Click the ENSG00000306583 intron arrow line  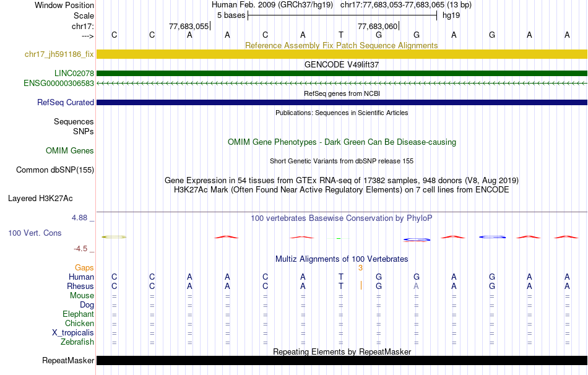click(342, 84)
